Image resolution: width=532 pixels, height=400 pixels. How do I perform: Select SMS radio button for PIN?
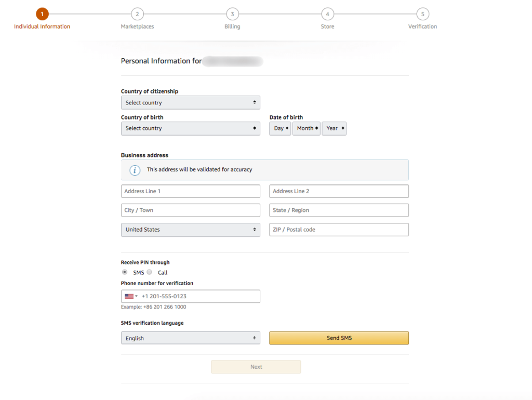125,272
